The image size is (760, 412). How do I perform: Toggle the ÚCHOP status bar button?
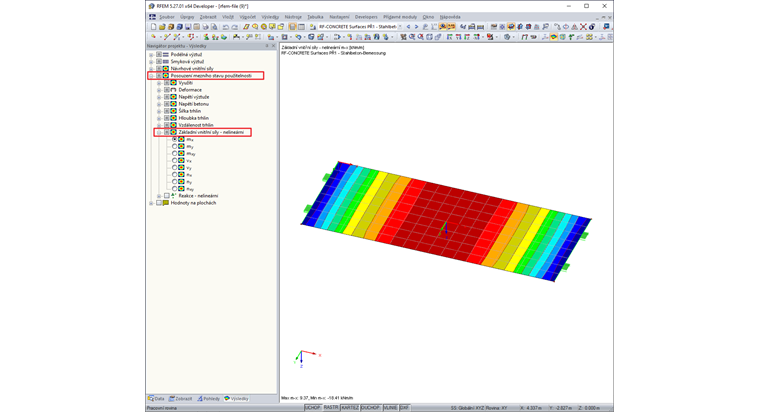[313, 408]
